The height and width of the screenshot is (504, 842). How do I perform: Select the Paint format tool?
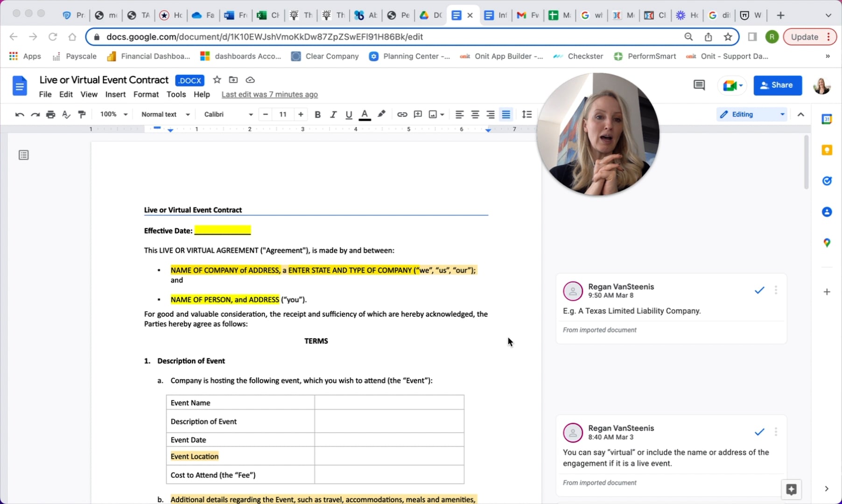pyautogui.click(x=82, y=114)
